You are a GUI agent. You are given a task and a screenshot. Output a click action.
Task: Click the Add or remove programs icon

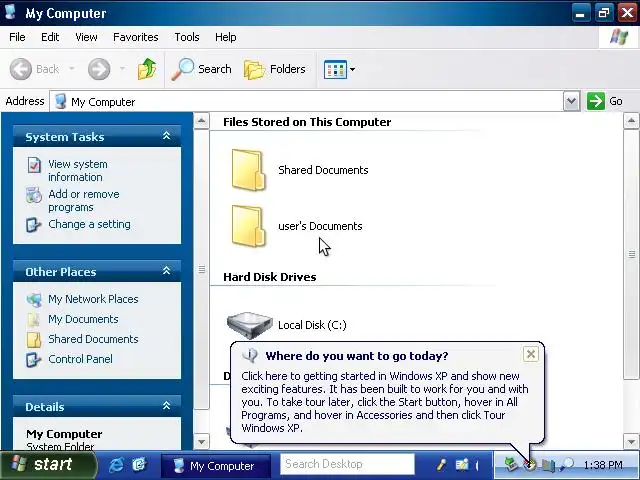33,195
